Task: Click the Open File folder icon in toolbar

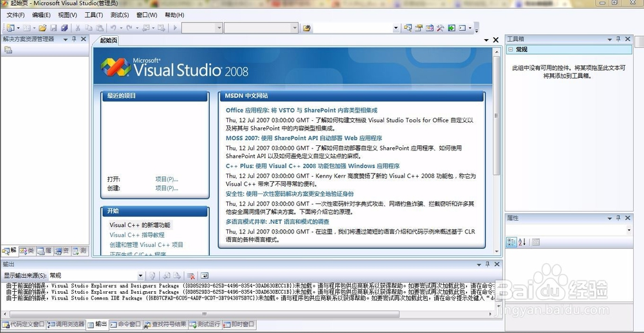Action: point(42,28)
